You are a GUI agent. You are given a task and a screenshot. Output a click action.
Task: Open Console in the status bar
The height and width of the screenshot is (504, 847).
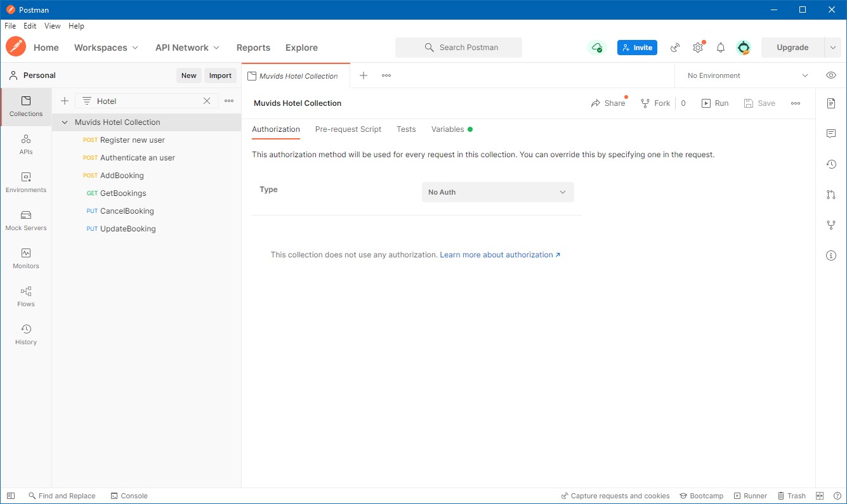pos(129,496)
